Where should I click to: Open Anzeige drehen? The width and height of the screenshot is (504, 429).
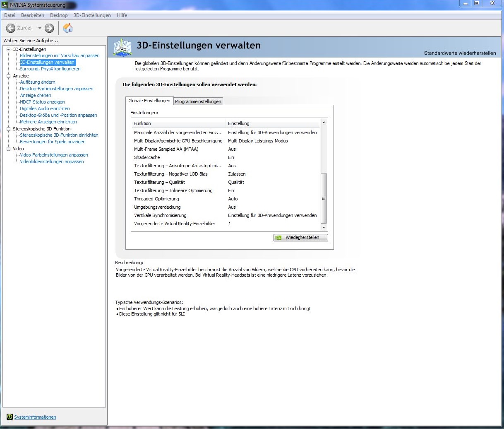36,95
